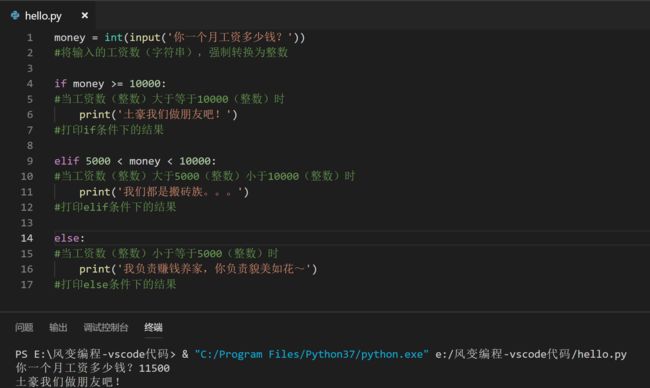Close the hello.py tab
Image resolution: width=650 pixels, height=388 pixels.
[85, 16]
